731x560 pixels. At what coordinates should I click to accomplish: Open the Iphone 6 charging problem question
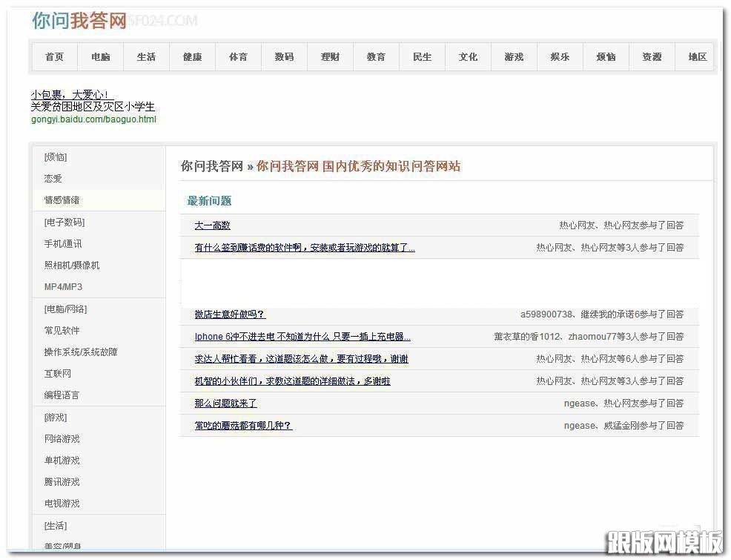click(x=300, y=337)
